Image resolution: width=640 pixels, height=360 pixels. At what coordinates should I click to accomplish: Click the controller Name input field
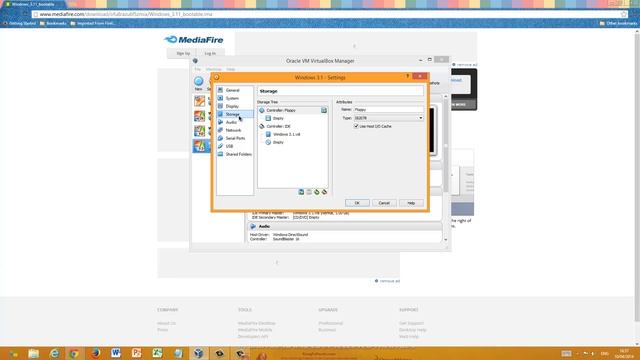coord(389,110)
